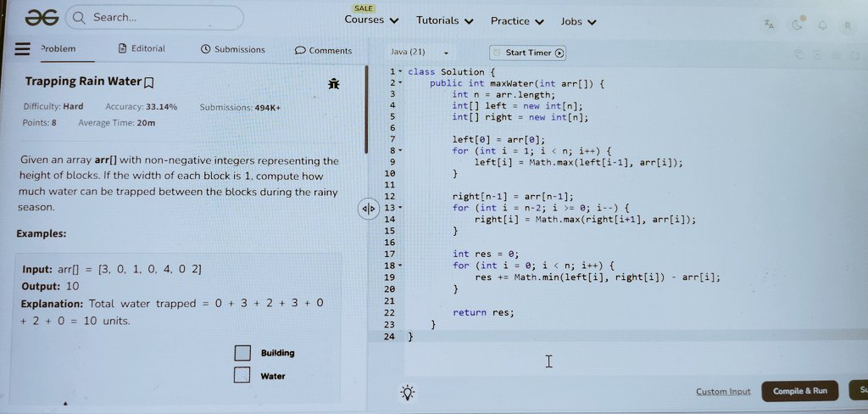
Task: Click the Start Timer button
Action: coord(527,53)
